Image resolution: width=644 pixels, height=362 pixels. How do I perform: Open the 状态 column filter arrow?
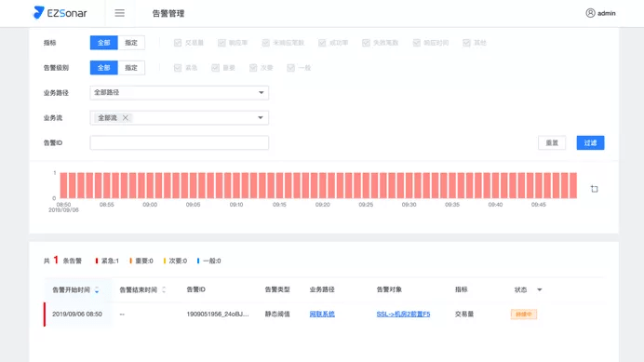pyautogui.click(x=540, y=290)
